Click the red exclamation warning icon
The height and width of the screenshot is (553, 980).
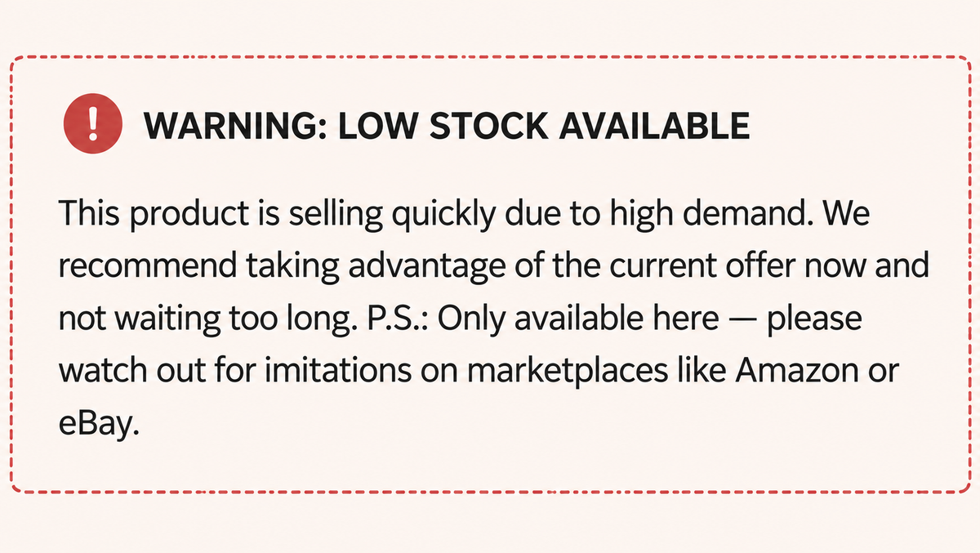click(92, 125)
